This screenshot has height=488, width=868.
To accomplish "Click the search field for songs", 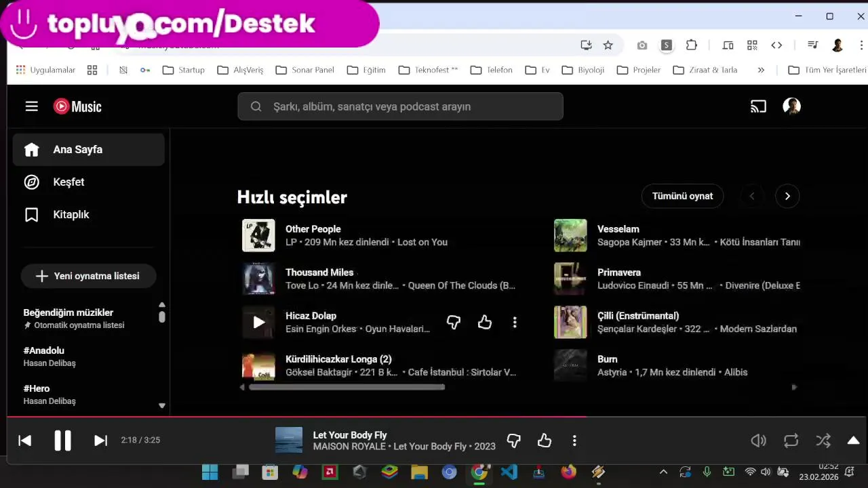I will click(400, 106).
